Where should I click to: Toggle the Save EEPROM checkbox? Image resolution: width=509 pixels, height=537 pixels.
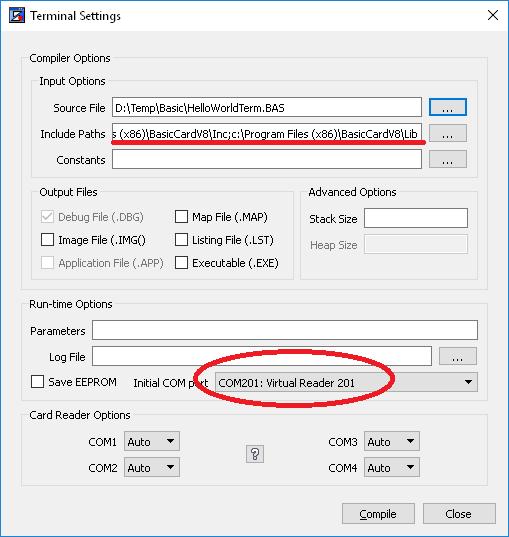[x=37, y=382]
